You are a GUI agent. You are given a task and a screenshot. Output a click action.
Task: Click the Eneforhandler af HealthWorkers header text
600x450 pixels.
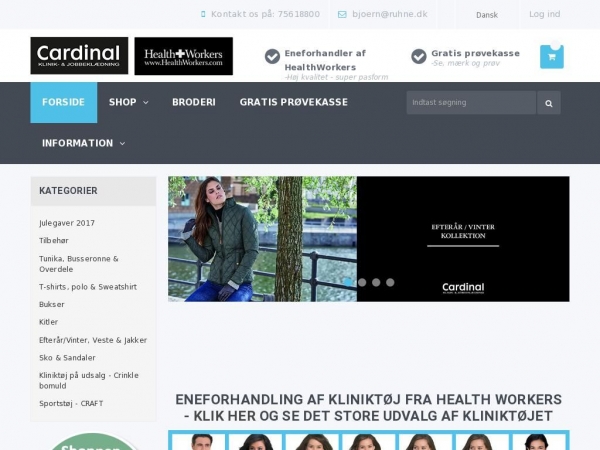click(x=325, y=60)
